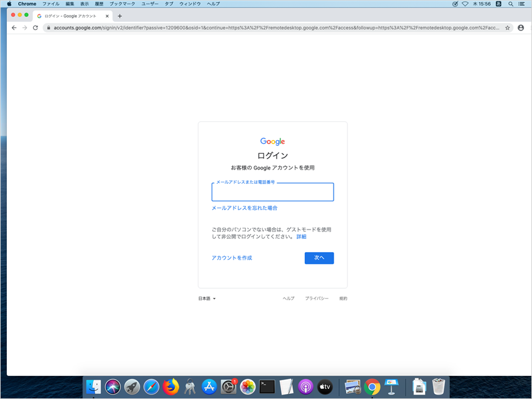Open the プライバシー footer link
The height and width of the screenshot is (399, 532).
pos(317,298)
